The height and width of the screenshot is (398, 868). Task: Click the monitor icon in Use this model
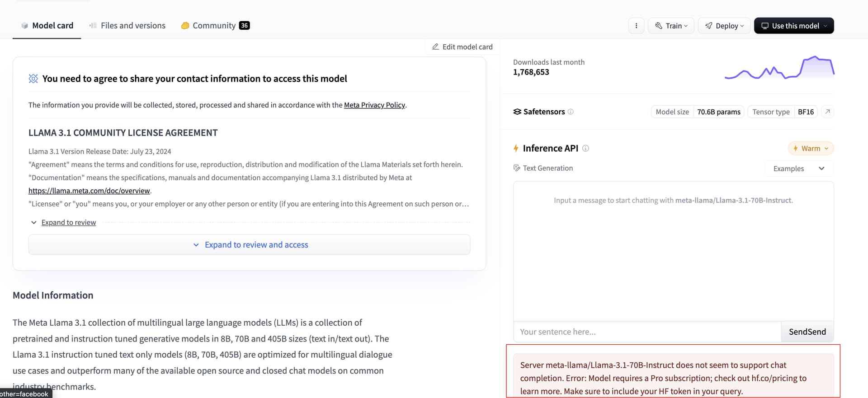765,26
